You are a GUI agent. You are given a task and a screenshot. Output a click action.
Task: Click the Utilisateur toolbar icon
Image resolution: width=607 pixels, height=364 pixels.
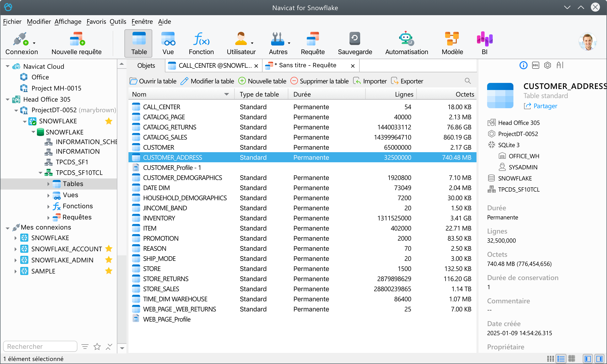click(241, 43)
